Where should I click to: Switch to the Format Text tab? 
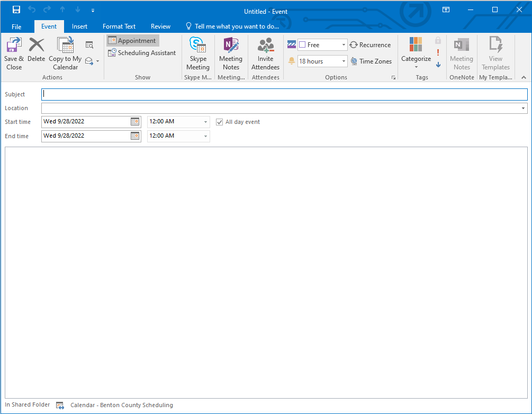tap(119, 26)
